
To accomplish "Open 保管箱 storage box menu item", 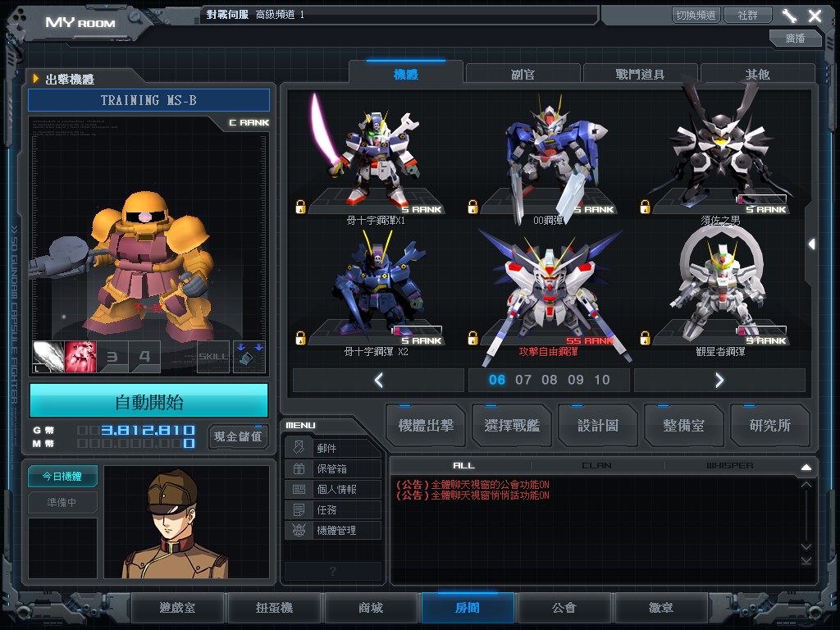I will pyautogui.click(x=333, y=468).
